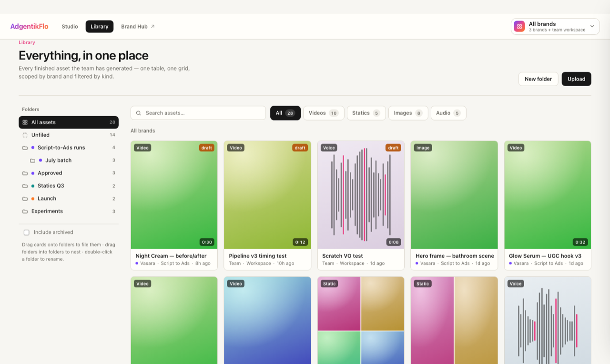610x364 pixels.
Task: Open the second-row Voice waveform card
Action: point(548,320)
